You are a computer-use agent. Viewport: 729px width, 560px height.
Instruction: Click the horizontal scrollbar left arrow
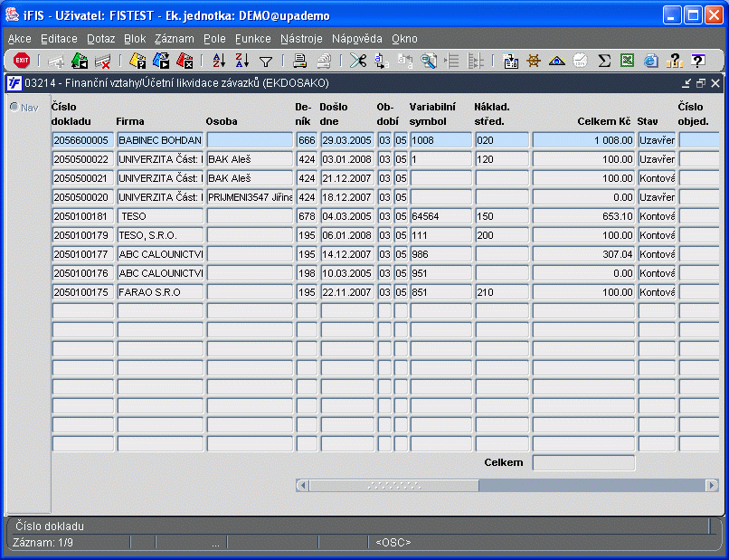303,486
